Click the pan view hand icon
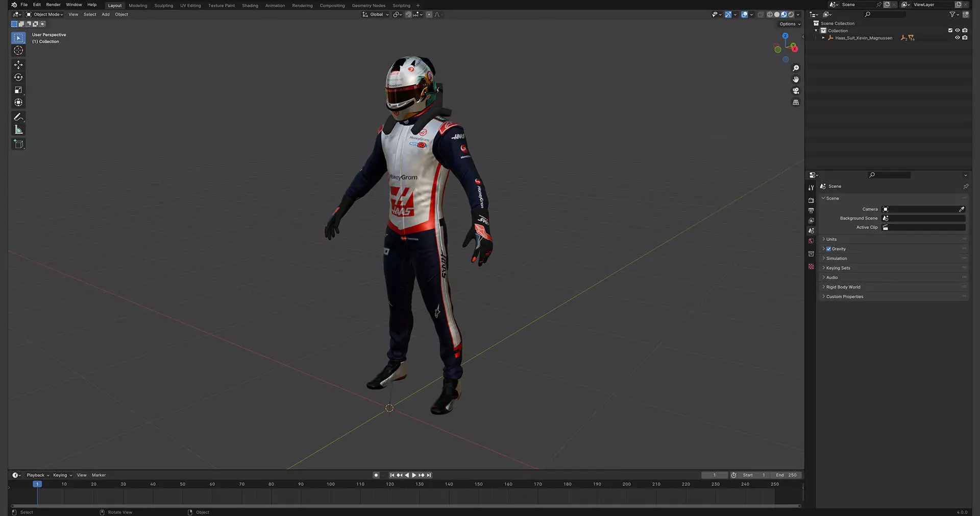The image size is (980, 516). point(796,79)
